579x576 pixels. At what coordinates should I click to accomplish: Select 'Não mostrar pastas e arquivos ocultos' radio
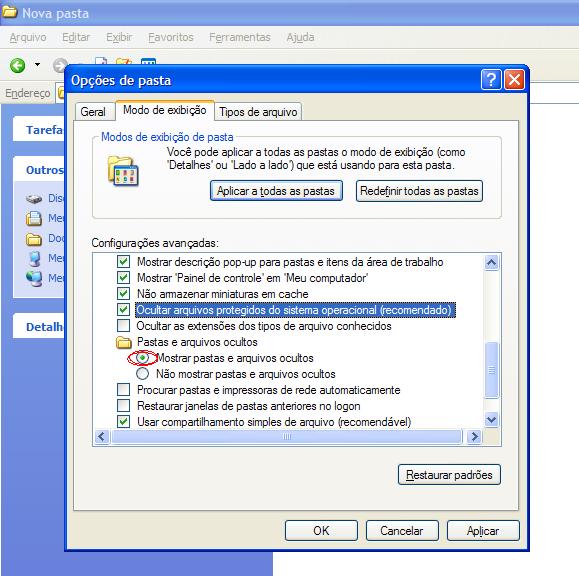click(143, 374)
